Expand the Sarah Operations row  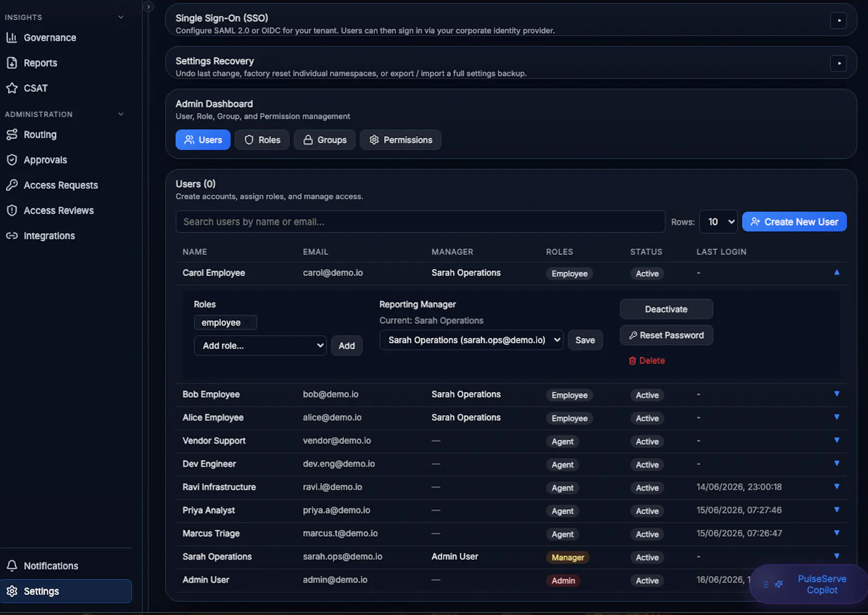(x=837, y=556)
